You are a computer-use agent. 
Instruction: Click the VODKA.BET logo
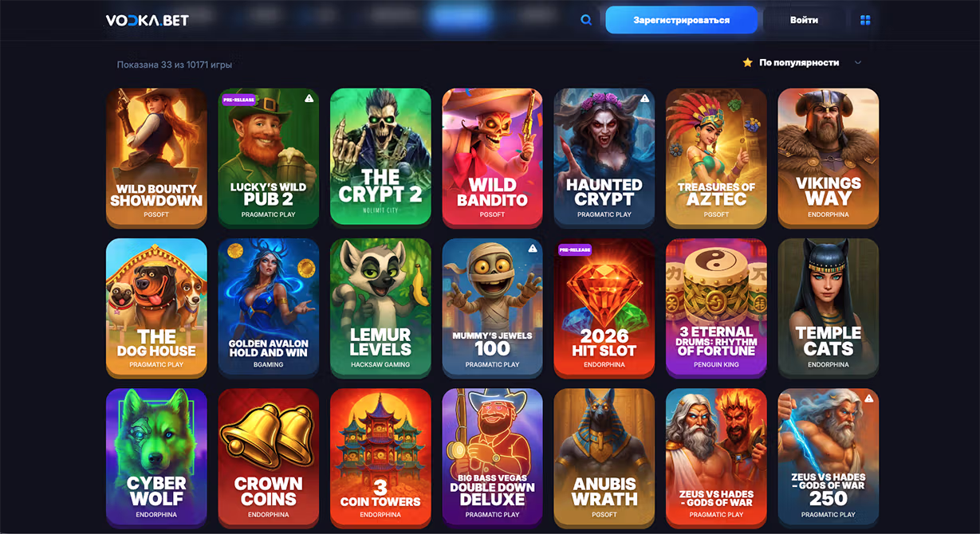tap(148, 20)
